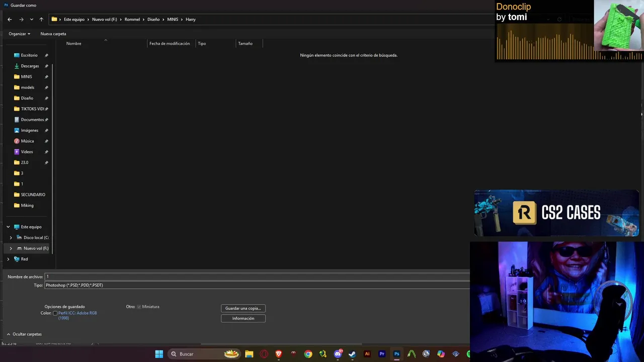
Task: Open Videos in the sidebar
Action: point(27,152)
